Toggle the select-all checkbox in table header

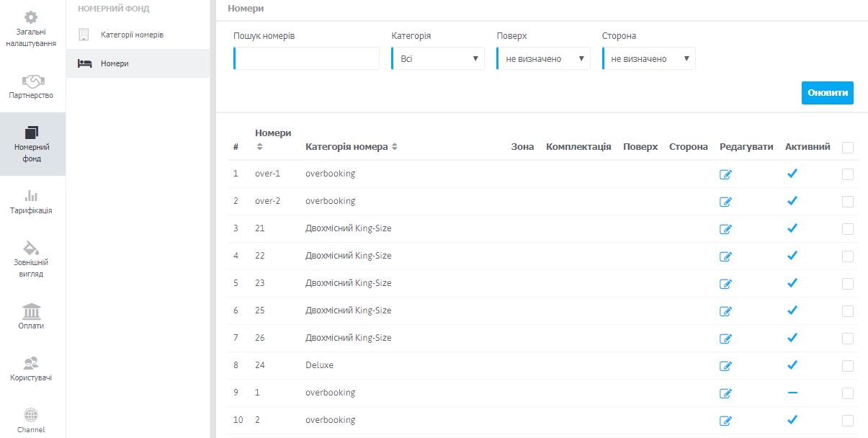coord(848,148)
